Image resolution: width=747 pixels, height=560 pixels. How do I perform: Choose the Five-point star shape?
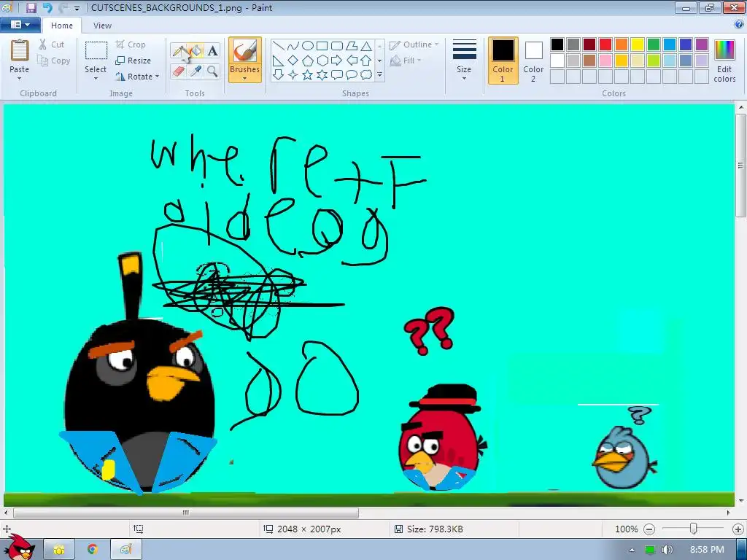tap(308, 75)
